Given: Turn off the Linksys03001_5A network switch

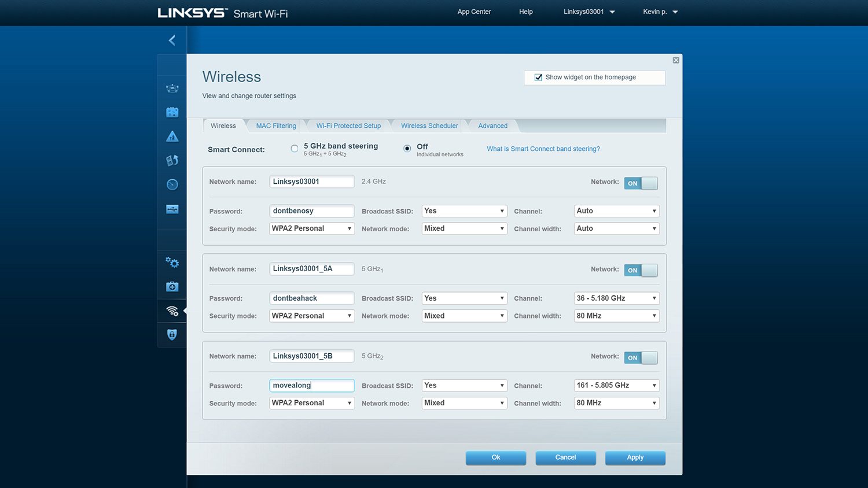Looking at the screenshot, I should tap(641, 270).
